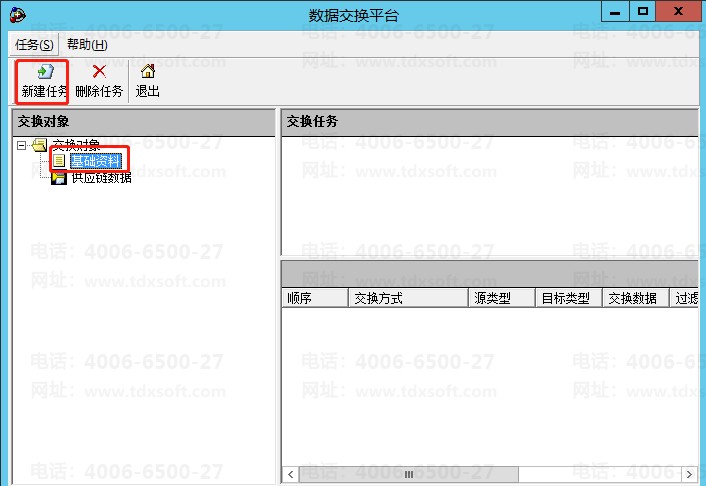Click the 供应链数据 node icon
706x486 pixels.
coord(59,178)
